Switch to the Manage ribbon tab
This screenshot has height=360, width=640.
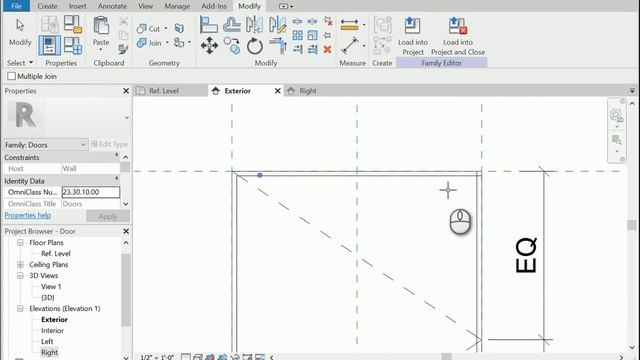tap(177, 6)
